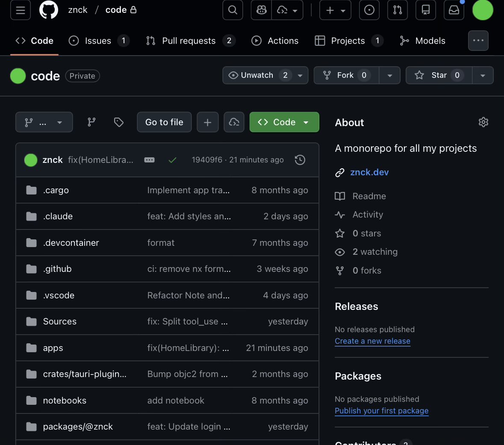Screen dimensions: 504x445
Task: Click Create a new release link
Action: 372,341
